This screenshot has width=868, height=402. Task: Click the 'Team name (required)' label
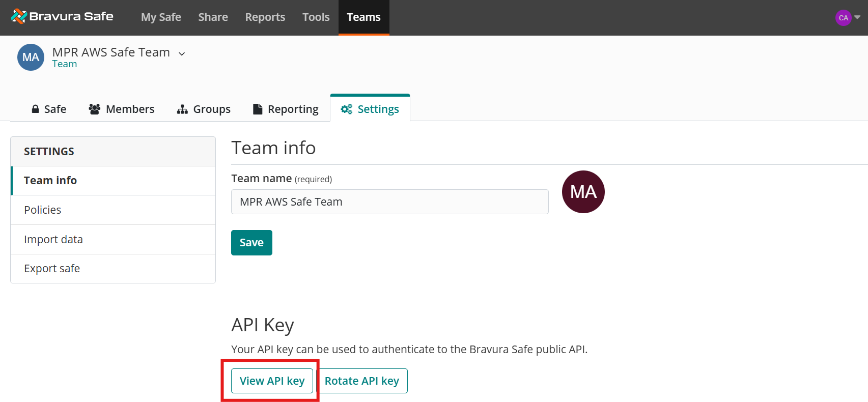tap(282, 179)
